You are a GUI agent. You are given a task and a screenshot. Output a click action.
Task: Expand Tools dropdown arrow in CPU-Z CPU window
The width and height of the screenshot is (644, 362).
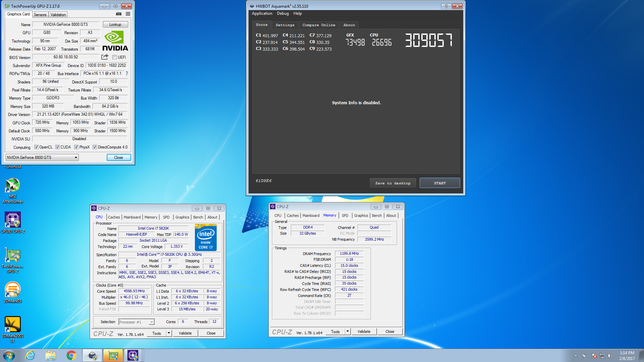[169, 333]
